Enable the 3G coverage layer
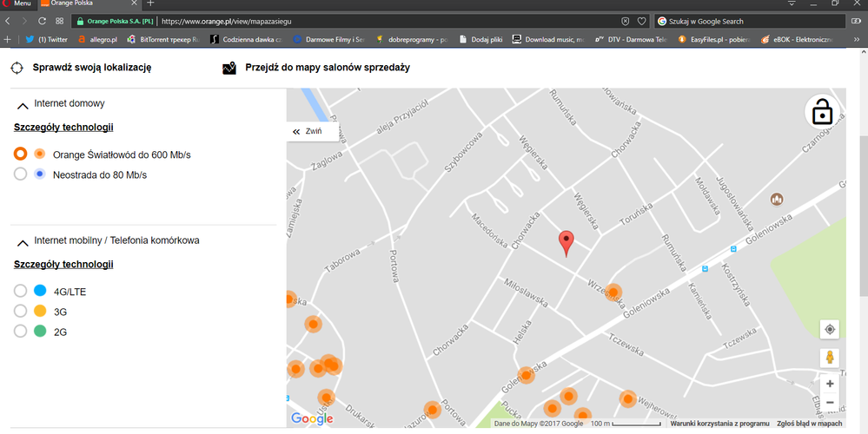Image resolution: width=868 pixels, height=434 pixels. coord(21,312)
